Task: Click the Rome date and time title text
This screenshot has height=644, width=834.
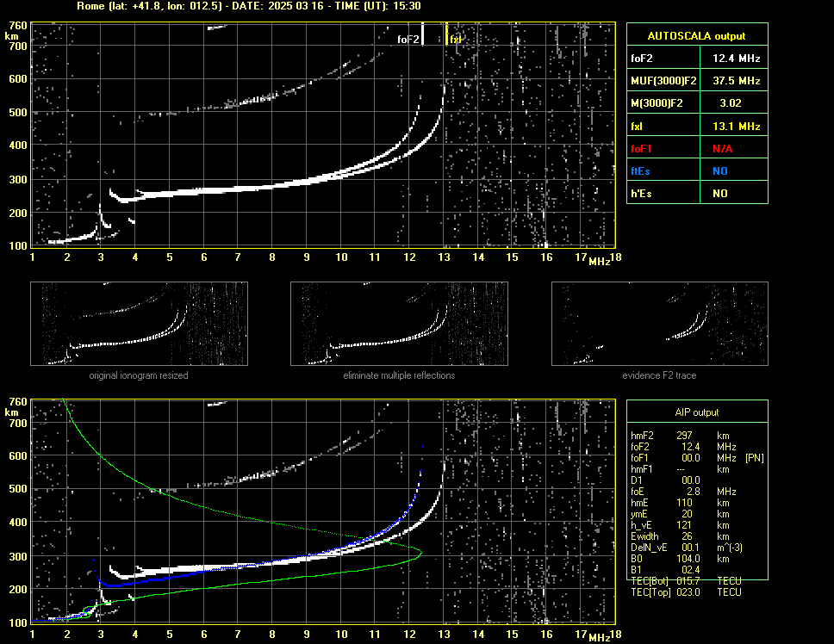Action: pos(249,6)
